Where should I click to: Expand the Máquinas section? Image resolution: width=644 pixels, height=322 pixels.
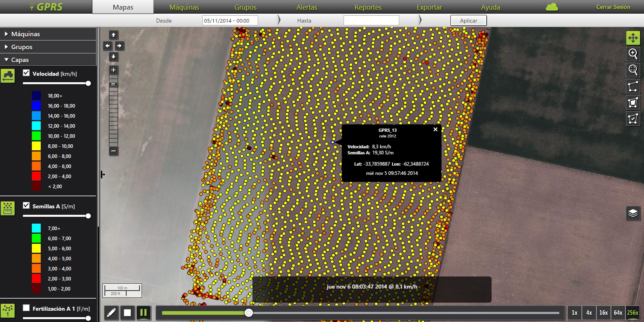point(25,34)
